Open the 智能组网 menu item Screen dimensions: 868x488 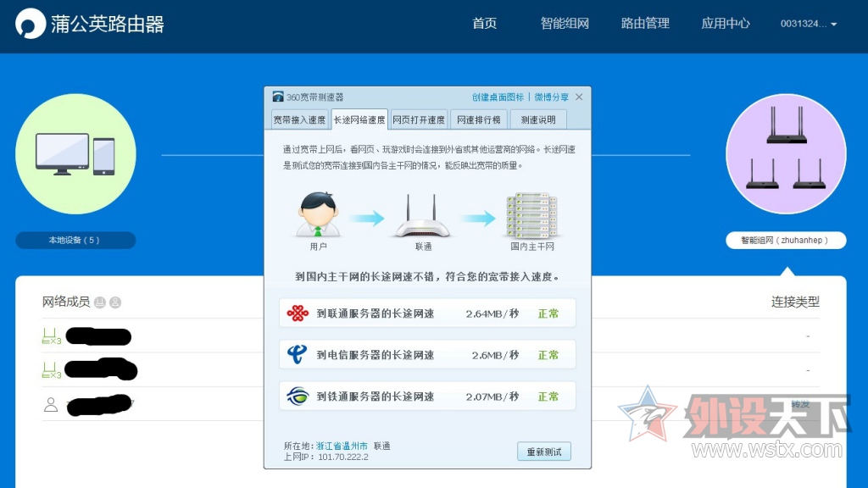point(565,23)
